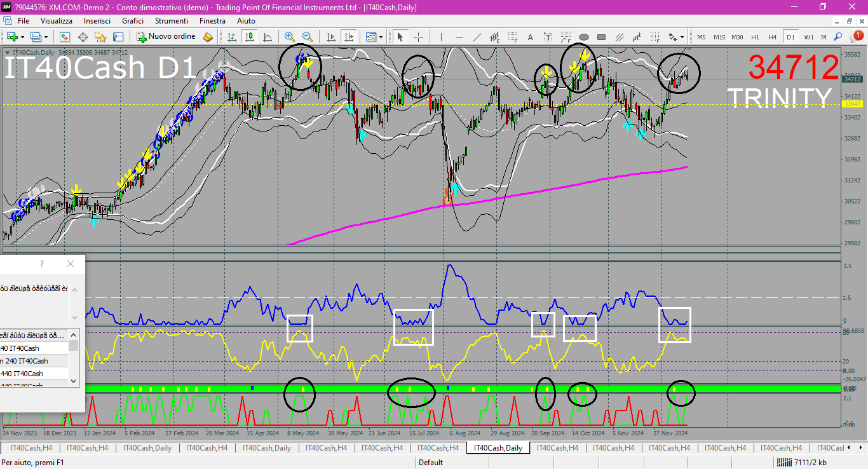Open the Inserisci menu

(x=97, y=20)
